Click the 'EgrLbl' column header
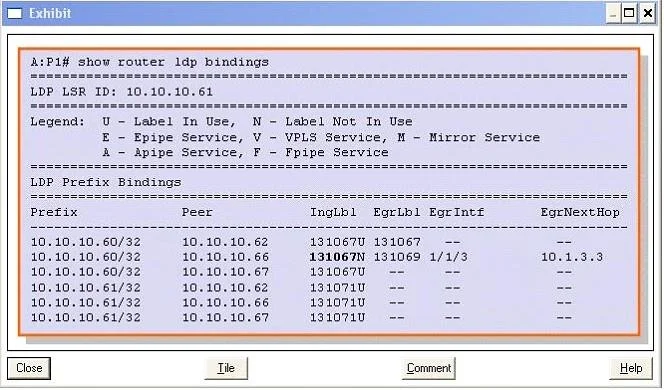 pos(397,212)
